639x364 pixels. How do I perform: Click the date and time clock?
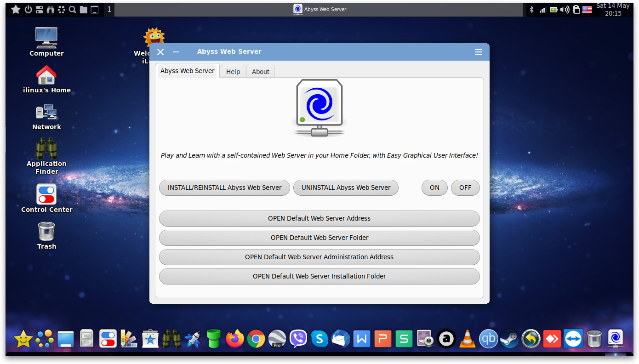pos(613,10)
